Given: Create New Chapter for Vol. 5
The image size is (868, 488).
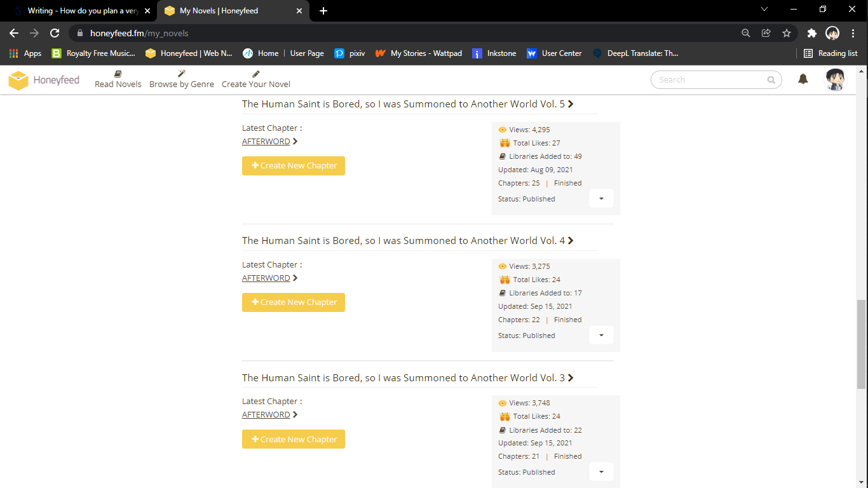Looking at the screenshot, I should click(294, 166).
